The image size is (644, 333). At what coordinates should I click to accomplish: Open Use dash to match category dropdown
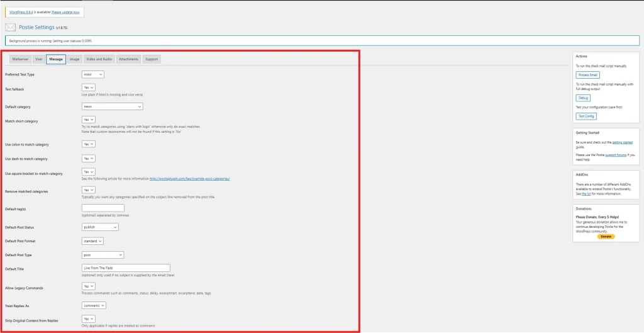click(x=89, y=158)
